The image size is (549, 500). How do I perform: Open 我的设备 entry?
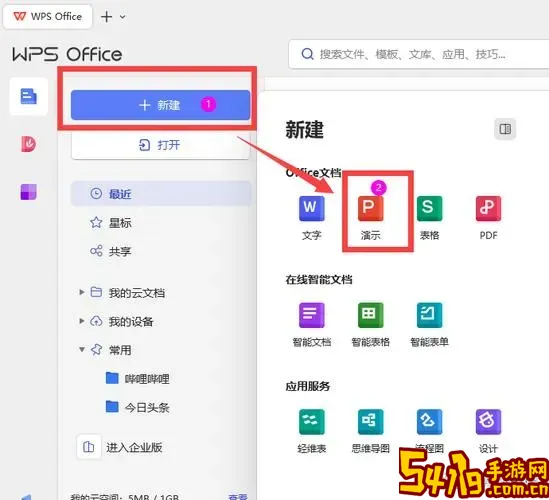pos(131,321)
